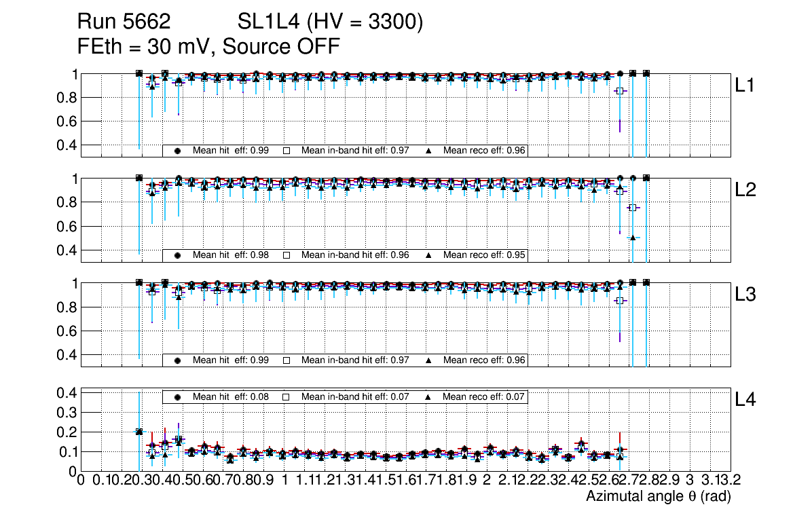Image resolution: width=812 pixels, height=524 pixels.
Task: Click the open square marker in L3 legend
Action: pos(286,360)
